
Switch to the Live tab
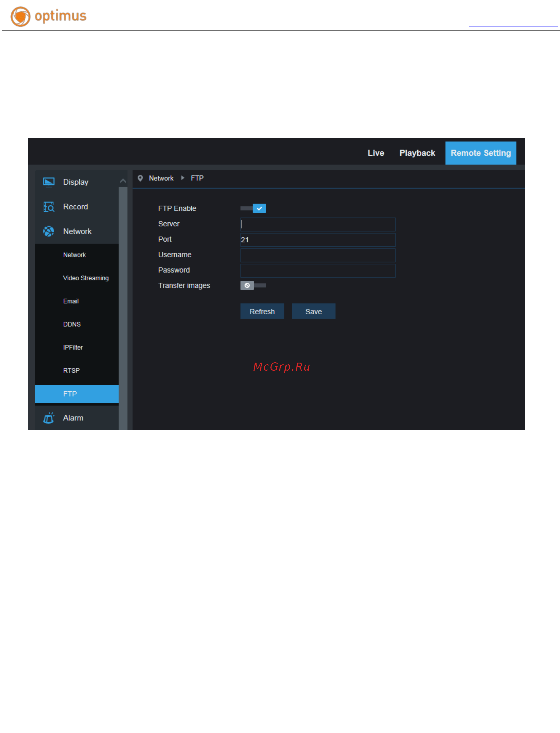tap(376, 153)
